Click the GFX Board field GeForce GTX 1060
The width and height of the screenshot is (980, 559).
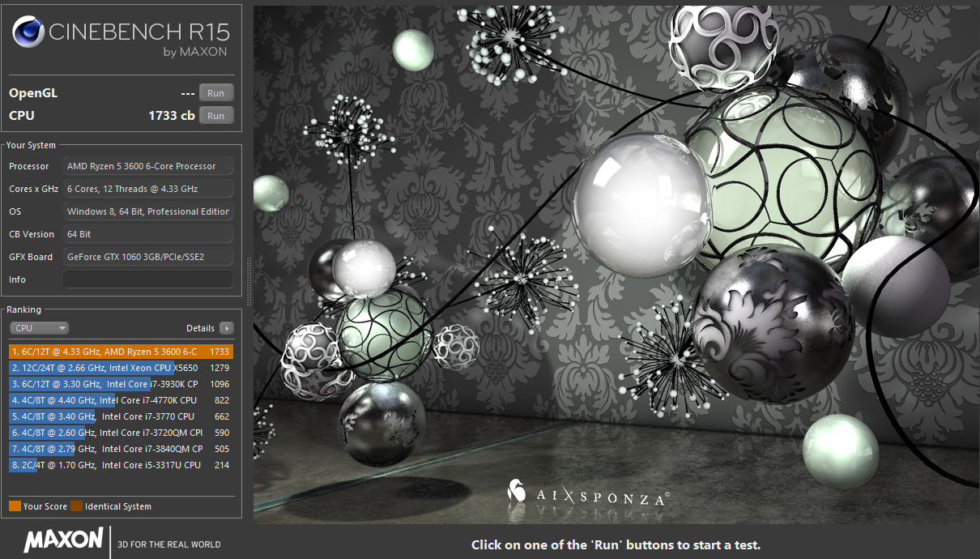pyautogui.click(x=148, y=257)
